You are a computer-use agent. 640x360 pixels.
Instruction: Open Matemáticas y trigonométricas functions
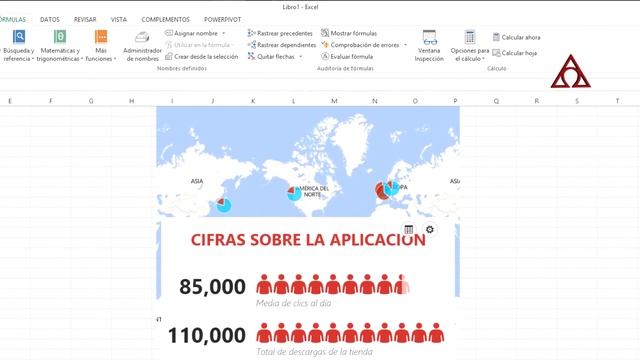point(60,46)
